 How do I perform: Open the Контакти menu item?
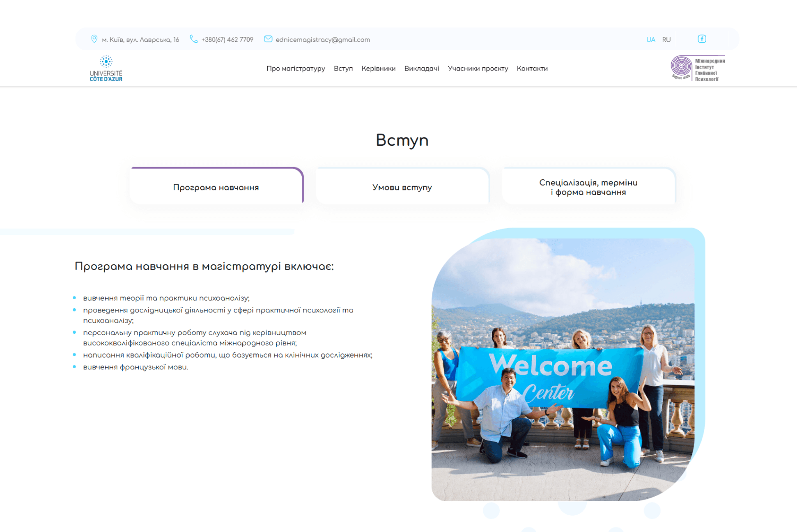coord(532,69)
